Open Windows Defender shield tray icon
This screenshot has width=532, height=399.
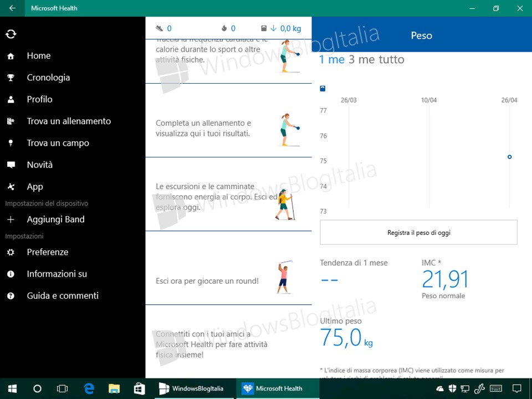click(x=452, y=388)
